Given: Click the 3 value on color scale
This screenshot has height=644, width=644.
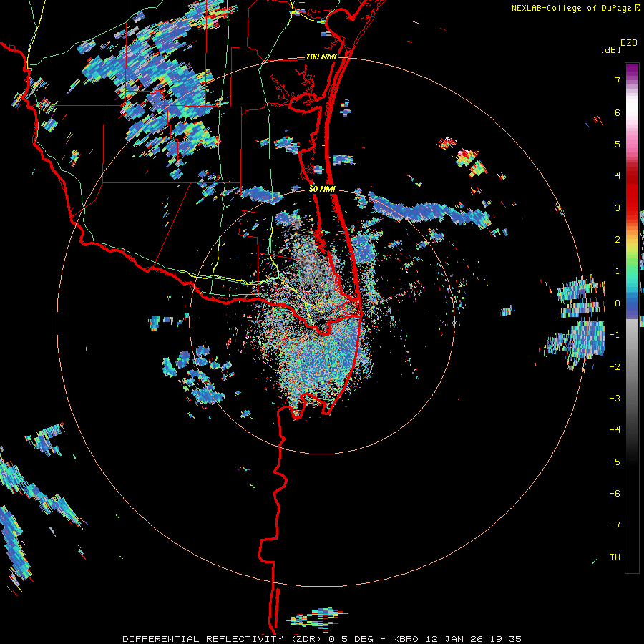Looking at the screenshot, I should click(618, 208).
